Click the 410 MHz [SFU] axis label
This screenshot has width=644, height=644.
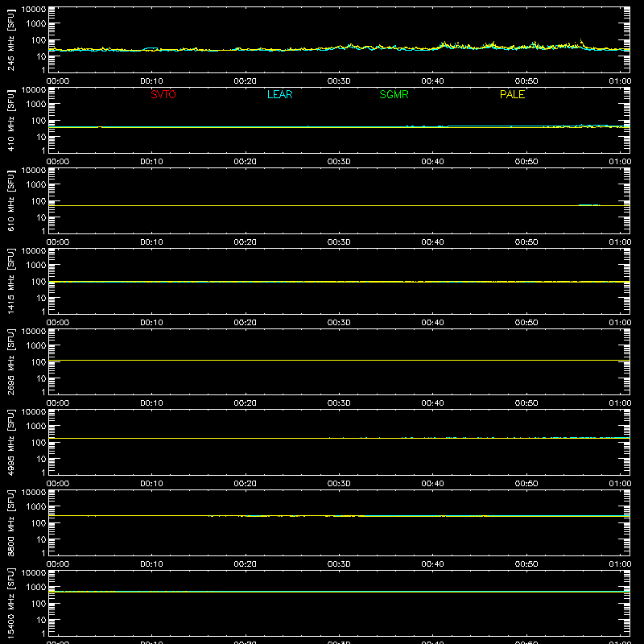point(11,120)
